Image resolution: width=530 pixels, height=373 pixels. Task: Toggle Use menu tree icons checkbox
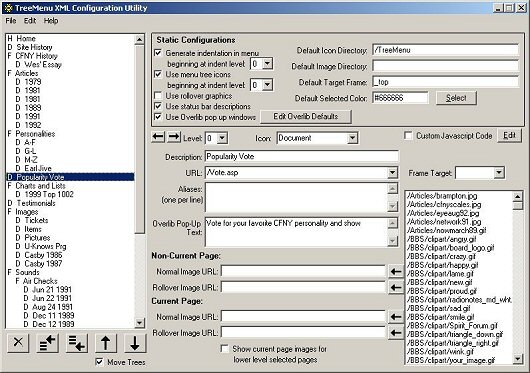[158, 74]
